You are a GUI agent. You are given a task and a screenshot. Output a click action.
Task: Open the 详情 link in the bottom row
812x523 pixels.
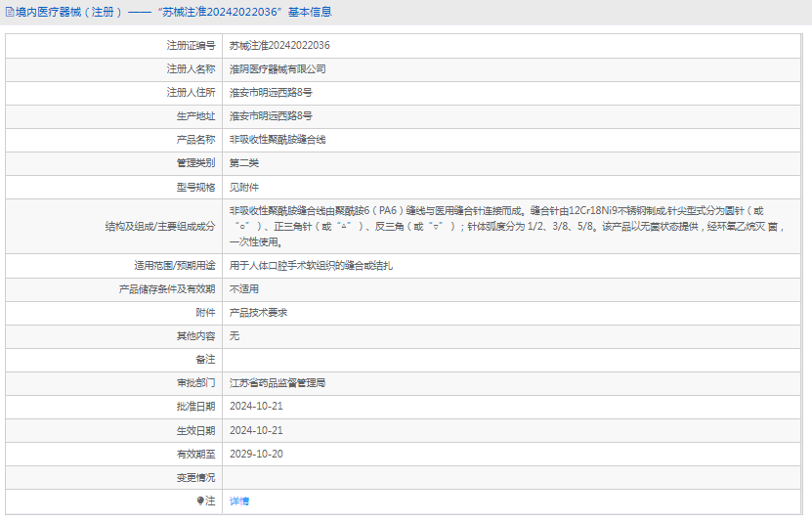239,501
